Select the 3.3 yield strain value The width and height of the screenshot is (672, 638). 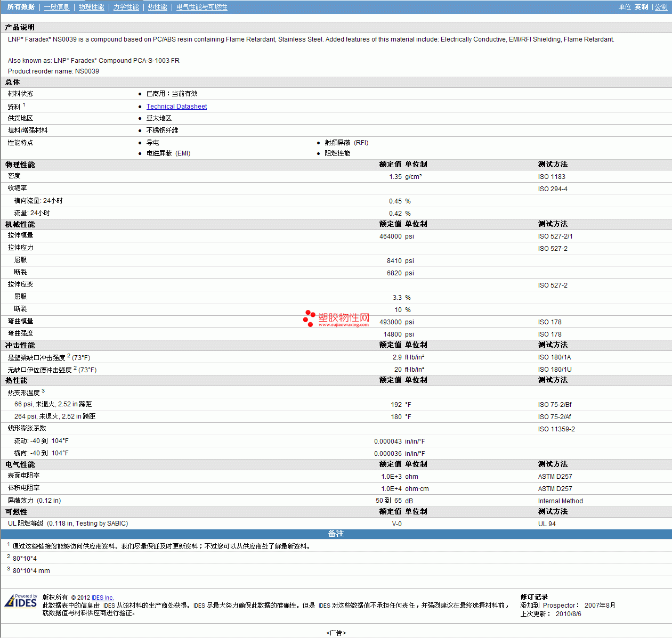click(397, 298)
